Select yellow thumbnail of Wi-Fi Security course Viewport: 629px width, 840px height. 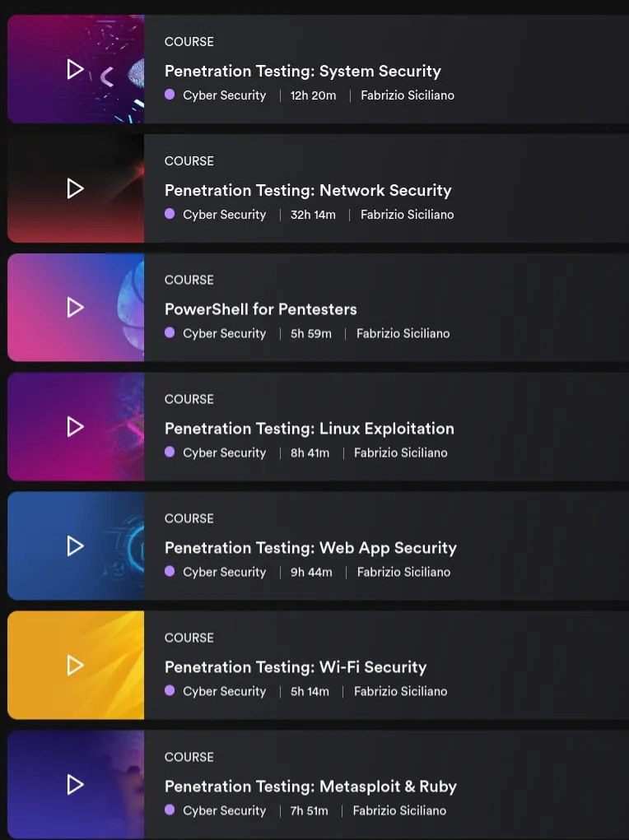pyautogui.click(x=76, y=665)
